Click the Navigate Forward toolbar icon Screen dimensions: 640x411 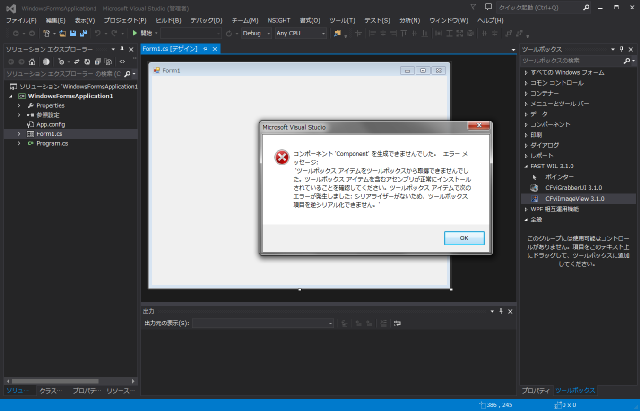(31, 33)
